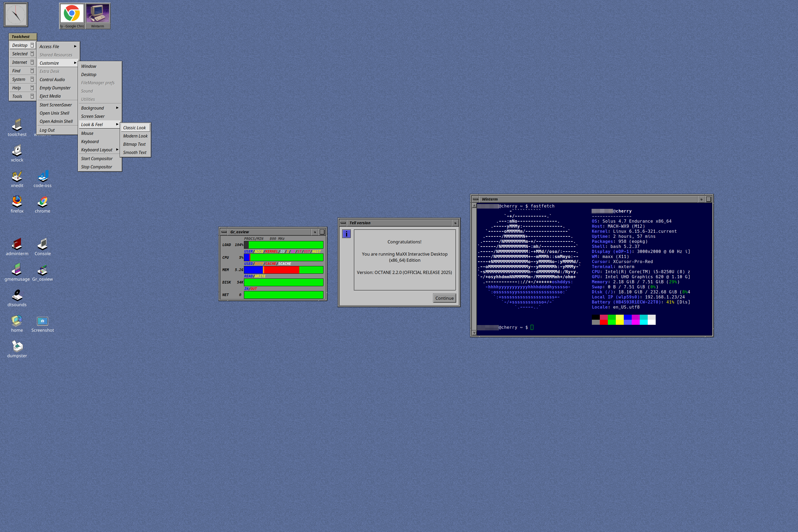Click the LOAD bar in Gr_osview

(284, 245)
